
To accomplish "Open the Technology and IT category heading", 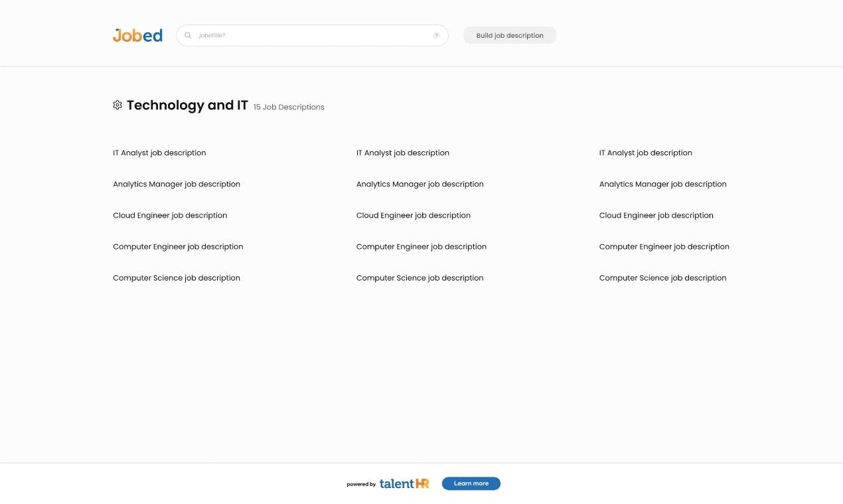I will [x=187, y=105].
